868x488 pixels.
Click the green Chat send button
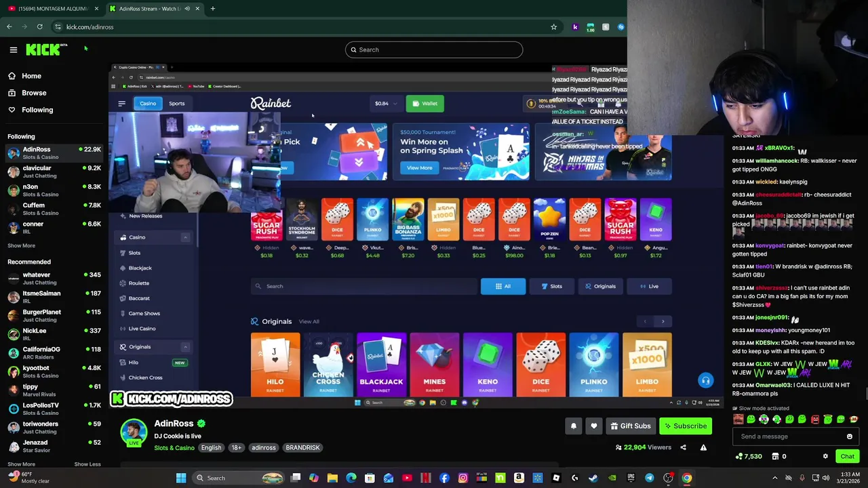848,457
